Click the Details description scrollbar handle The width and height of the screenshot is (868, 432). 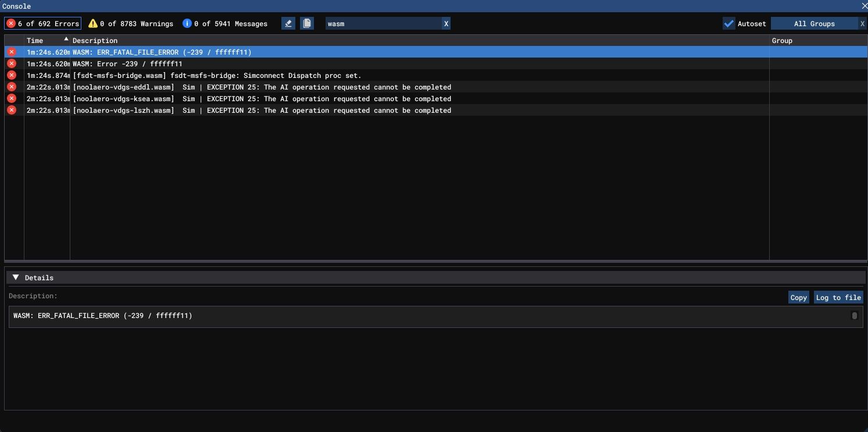[854, 316]
